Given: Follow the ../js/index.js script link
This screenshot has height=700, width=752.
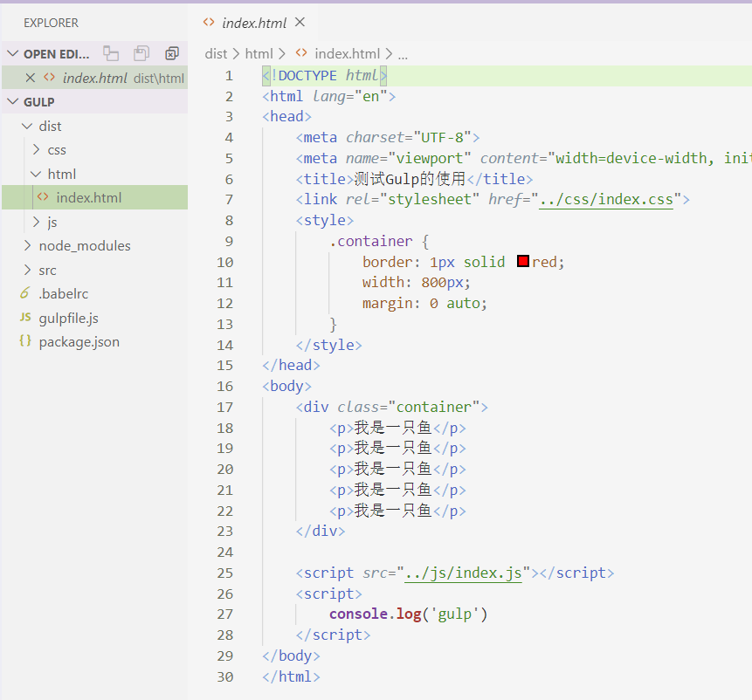Looking at the screenshot, I should [463, 573].
